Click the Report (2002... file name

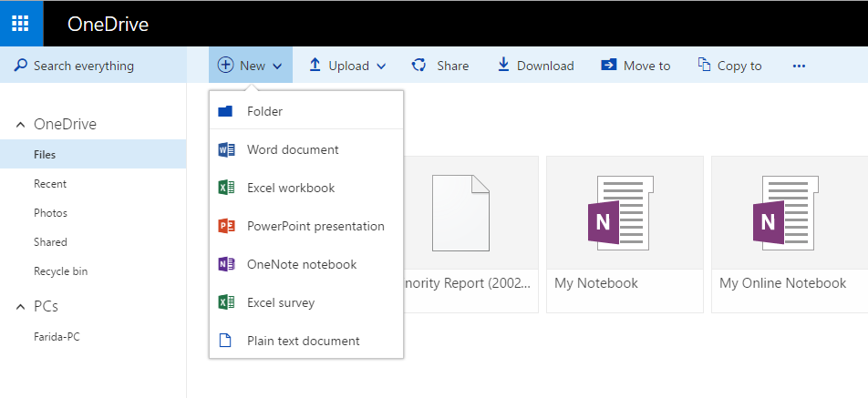pos(469,283)
